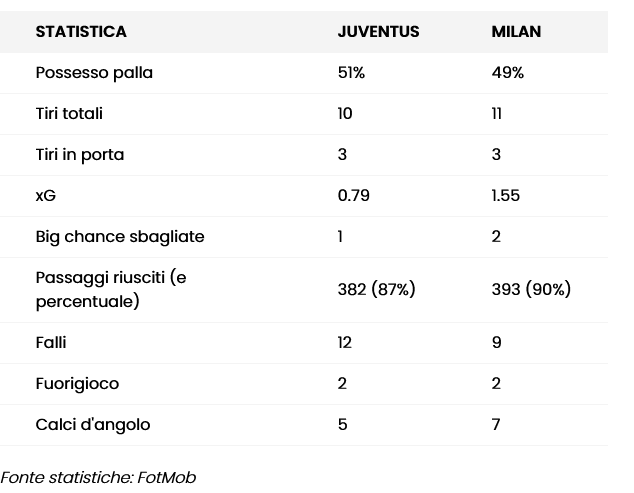Click Juventus xG value 0.79

(x=354, y=196)
